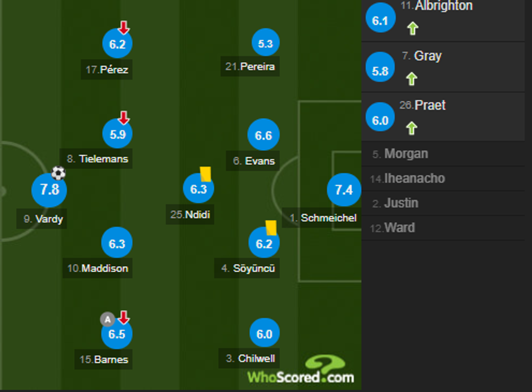Click Albrighton's green substituted-on arrow

click(413, 29)
